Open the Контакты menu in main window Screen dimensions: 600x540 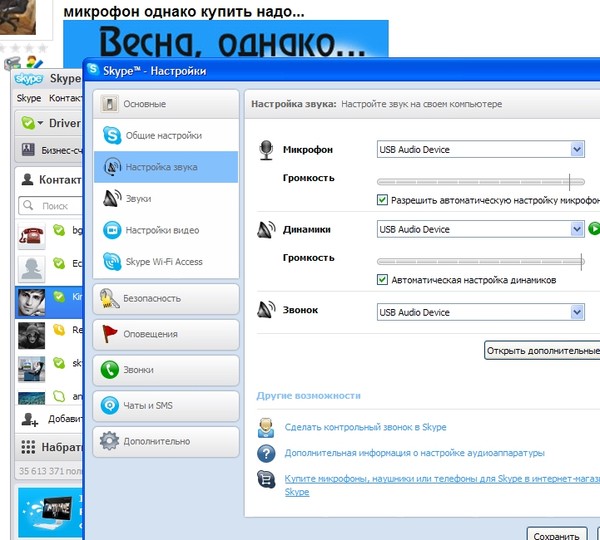(x=65, y=98)
